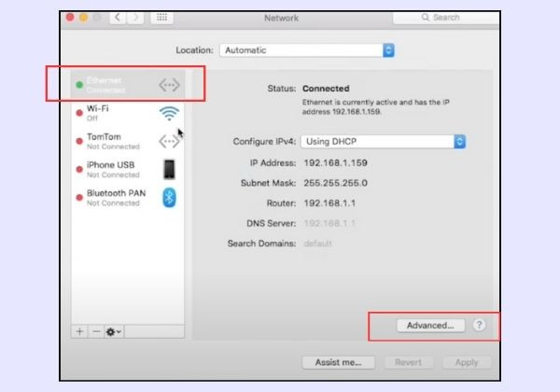Click the Revert button
This screenshot has height=392, width=560.
408,362
